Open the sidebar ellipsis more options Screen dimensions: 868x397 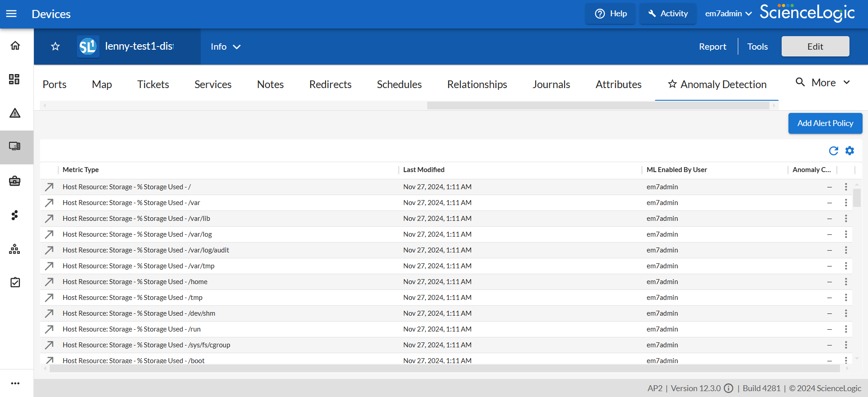click(x=15, y=383)
